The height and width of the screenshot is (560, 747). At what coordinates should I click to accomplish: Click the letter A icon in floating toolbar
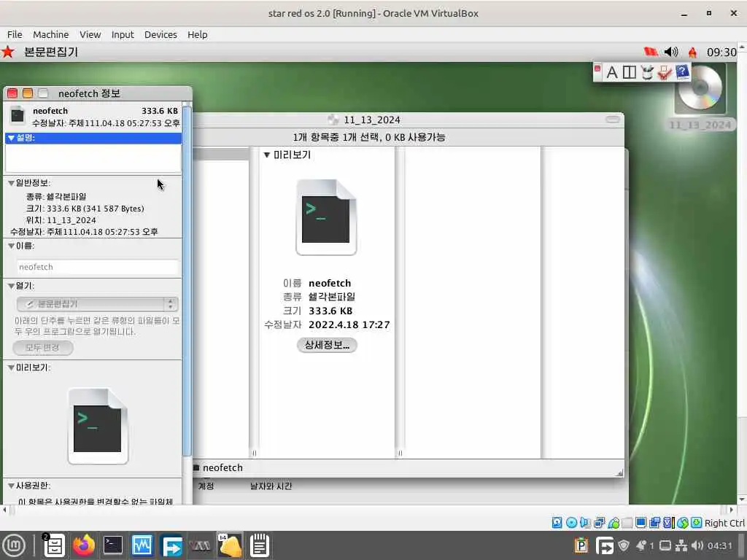click(x=612, y=72)
